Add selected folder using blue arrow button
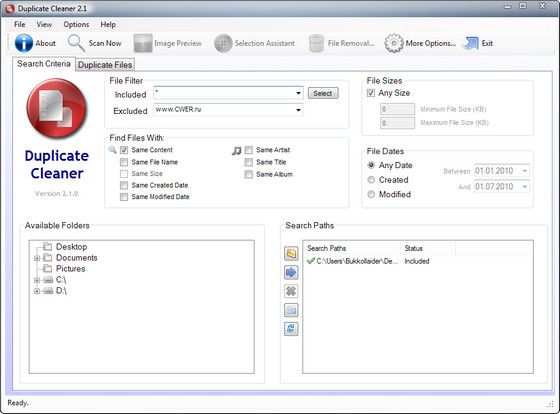560x414 pixels. [291, 273]
